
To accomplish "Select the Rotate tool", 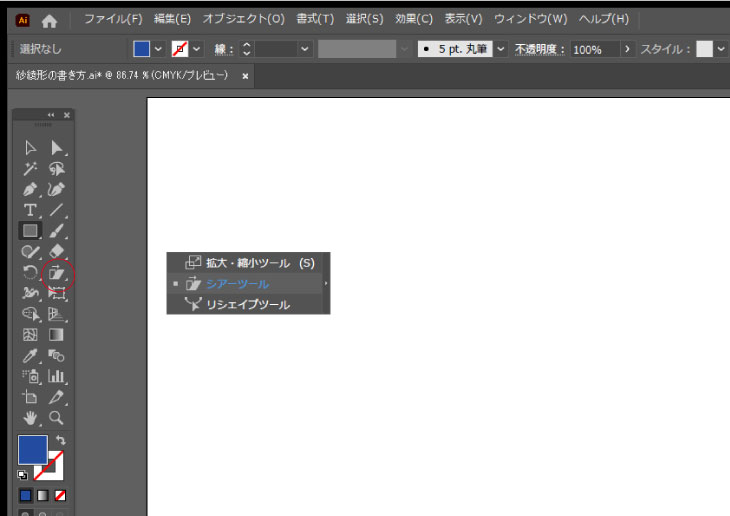I will point(31,273).
